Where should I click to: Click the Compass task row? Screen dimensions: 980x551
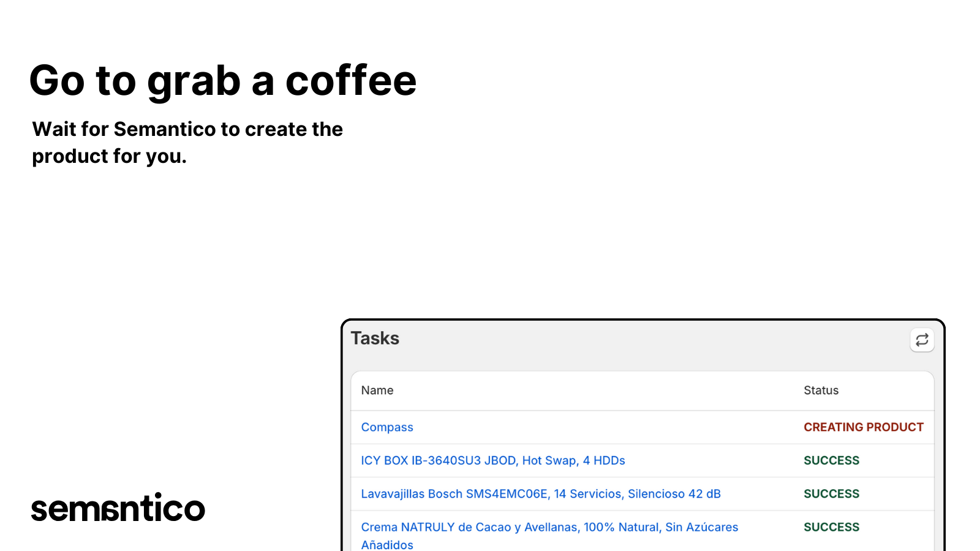tap(642, 427)
